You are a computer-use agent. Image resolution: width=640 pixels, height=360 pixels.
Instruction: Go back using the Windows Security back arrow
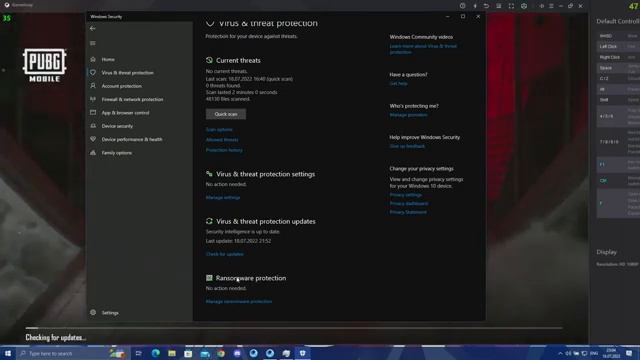point(93,29)
